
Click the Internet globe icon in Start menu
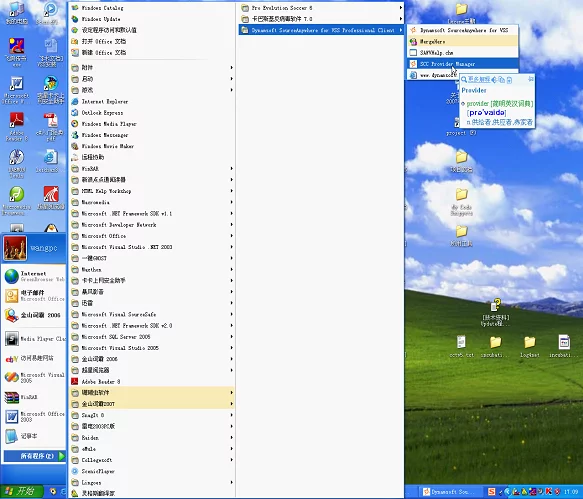click(x=12, y=276)
